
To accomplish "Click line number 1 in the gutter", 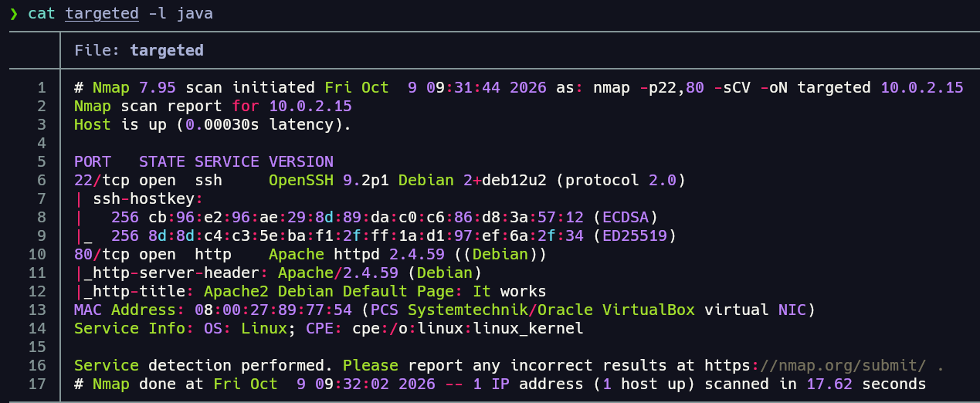I will pos(42,87).
